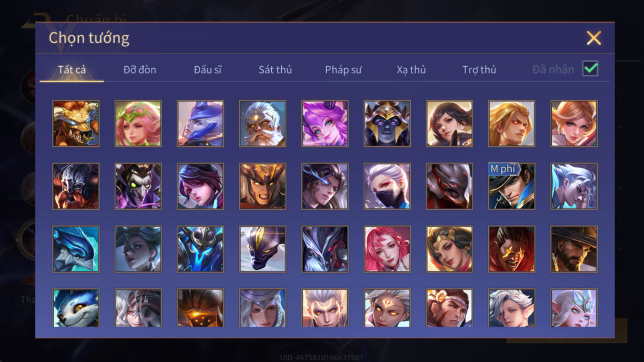
Task: Choose the golden-helmeted dark face hero
Action: click(x=387, y=123)
